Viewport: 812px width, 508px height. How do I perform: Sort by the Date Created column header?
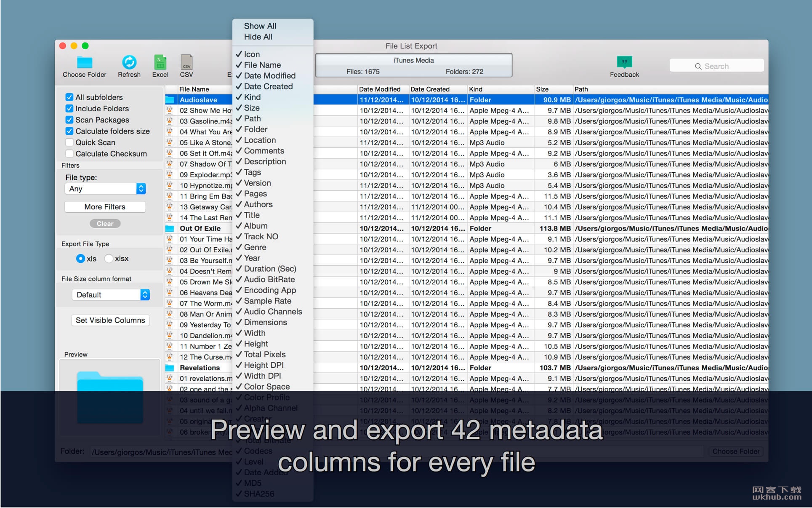(437, 89)
